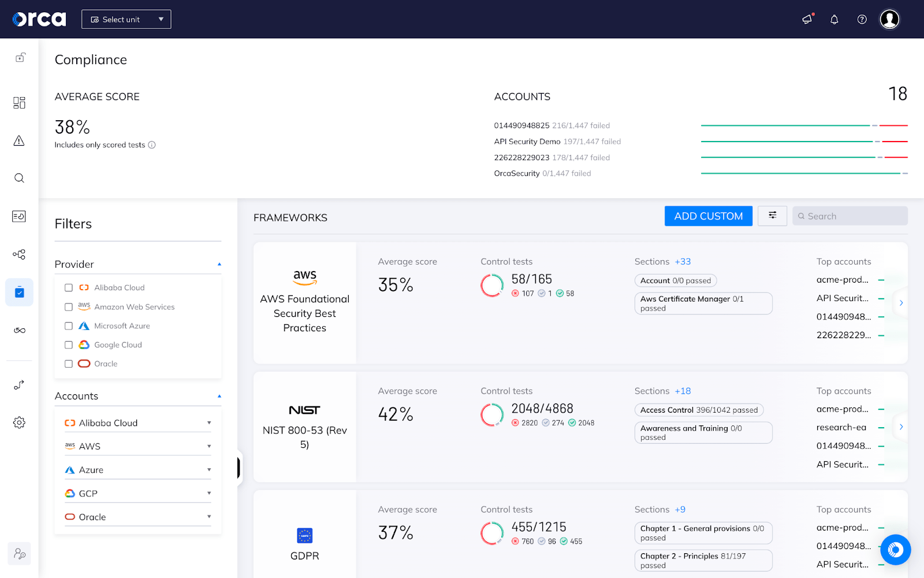Open Search from the left sidebar
Screen dimensions: 924x578
[x=19, y=178]
